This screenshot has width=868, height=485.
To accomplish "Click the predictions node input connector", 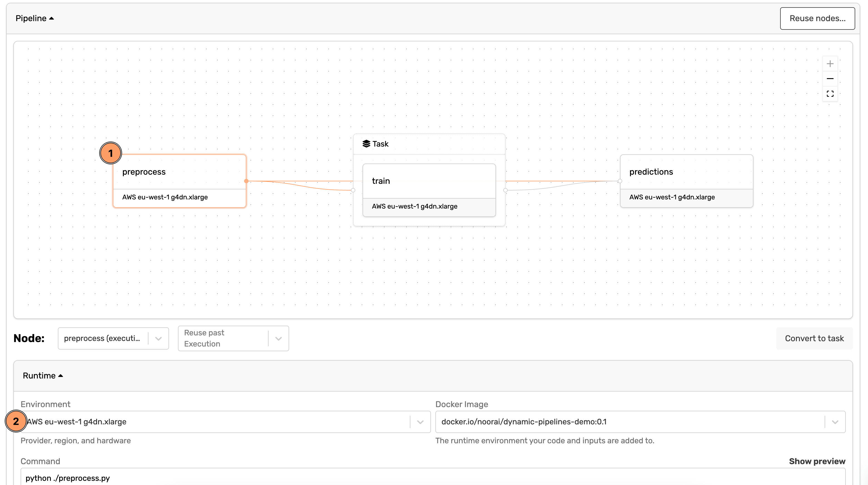I will coord(620,181).
